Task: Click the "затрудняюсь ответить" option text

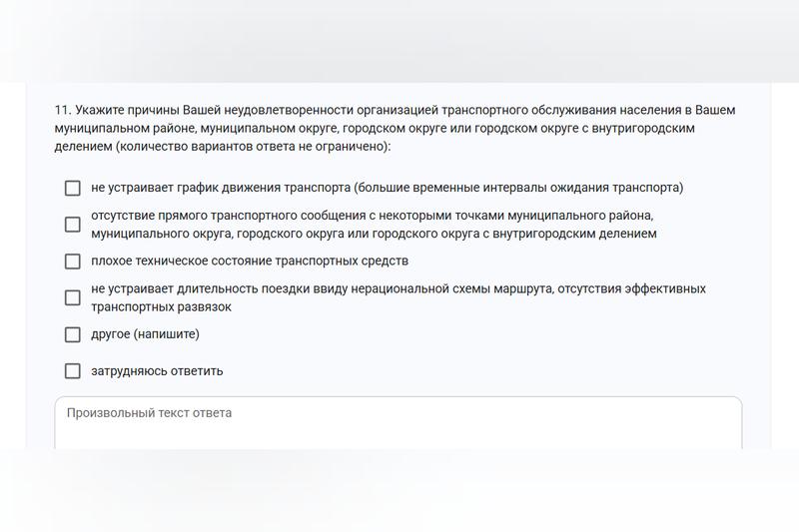Action: pyautogui.click(x=157, y=371)
